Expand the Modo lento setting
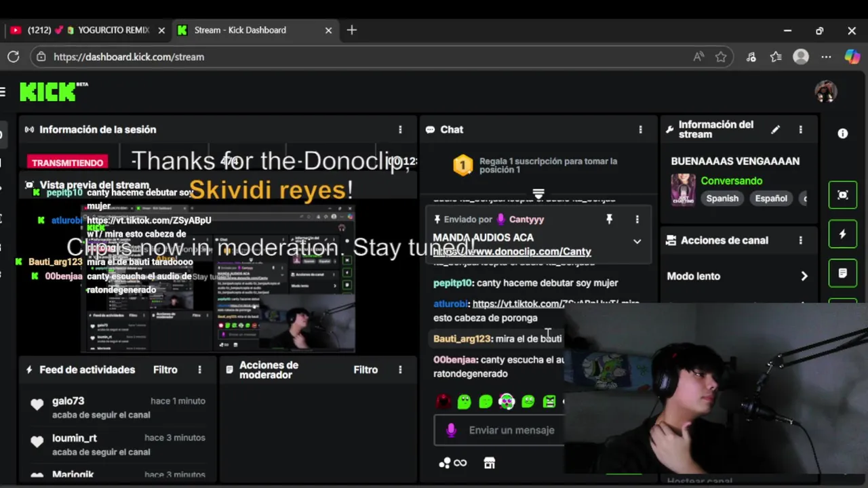 tap(804, 277)
